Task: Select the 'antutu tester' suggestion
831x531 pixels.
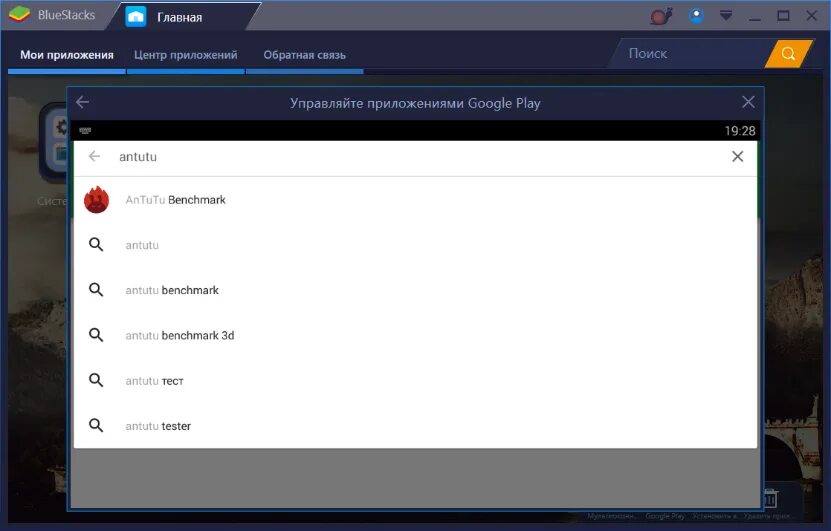Action: tap(415, 426)
